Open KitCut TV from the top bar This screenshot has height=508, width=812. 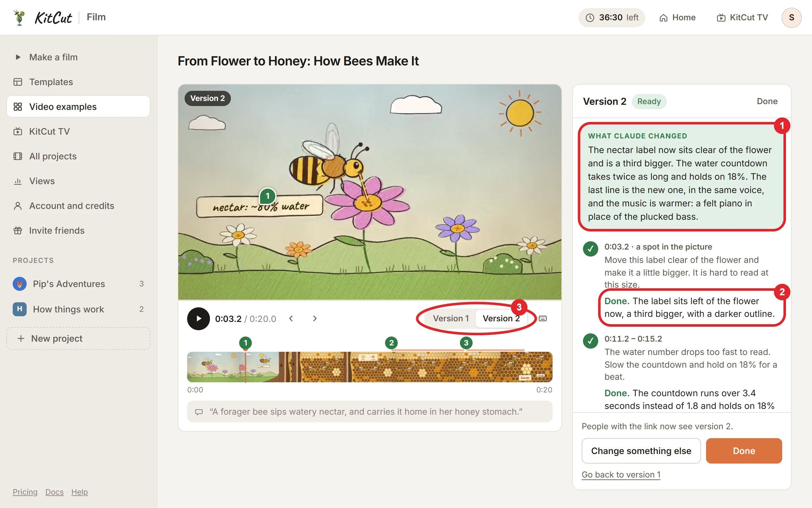tap(742, 17)
